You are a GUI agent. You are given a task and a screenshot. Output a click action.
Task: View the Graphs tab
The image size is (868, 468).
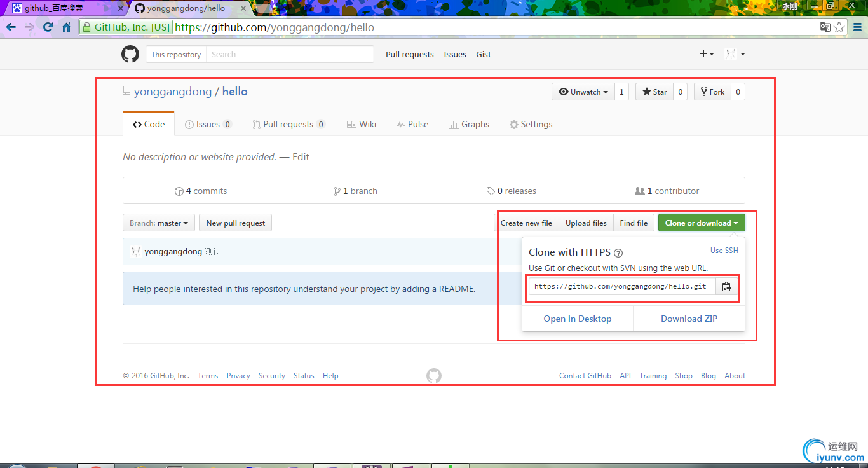469,124
